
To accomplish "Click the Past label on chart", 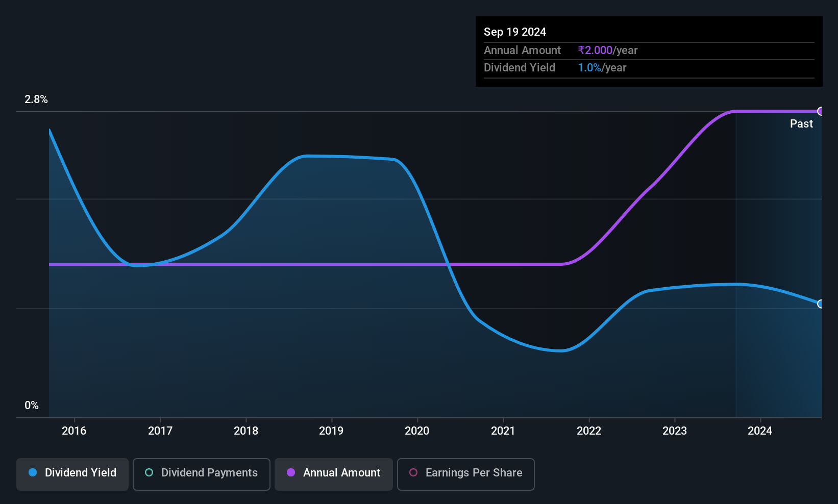I will point(801,123).
